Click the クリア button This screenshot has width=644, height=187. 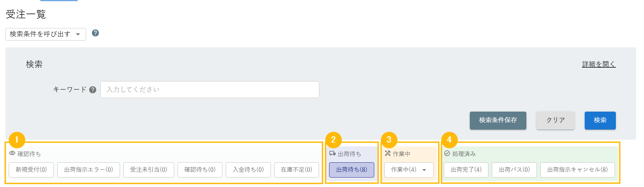point(555,120)
